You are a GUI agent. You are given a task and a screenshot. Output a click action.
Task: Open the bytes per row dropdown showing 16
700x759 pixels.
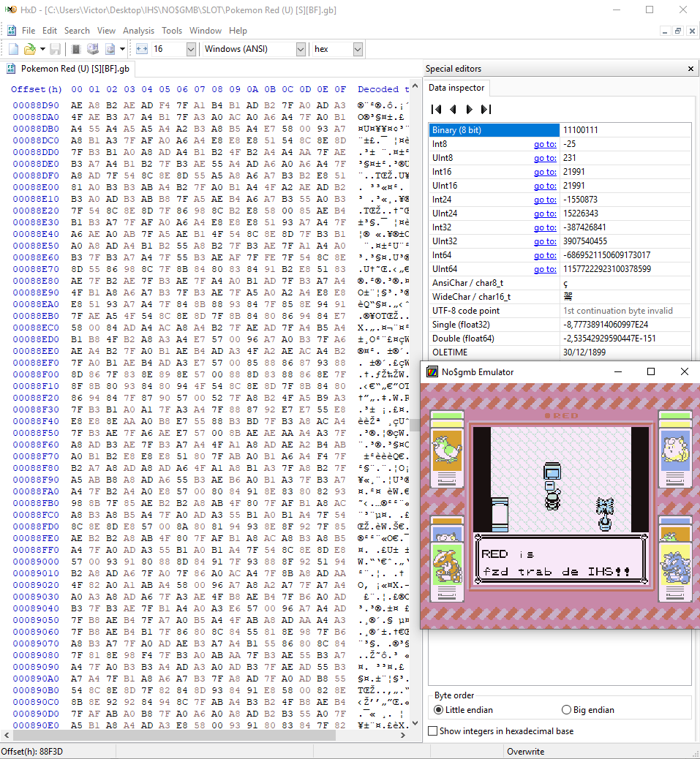pyautogui.click(x=191, y=49)
